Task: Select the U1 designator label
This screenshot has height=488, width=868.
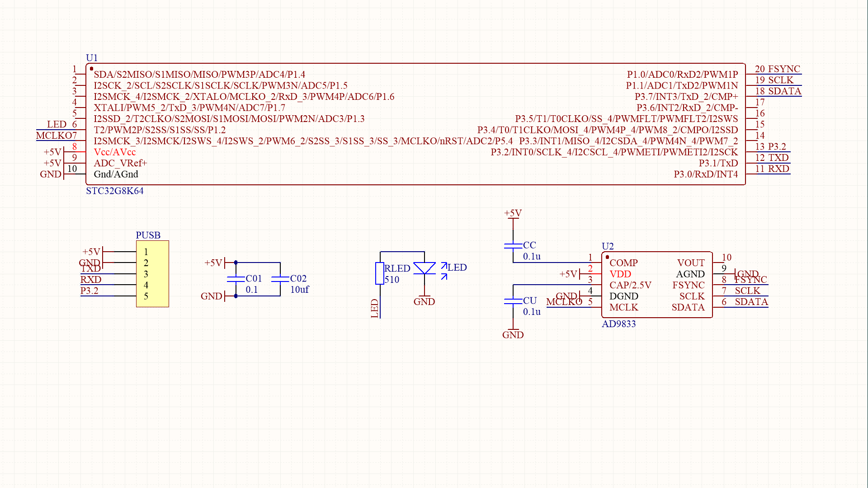Action: (x=92, y=58)
